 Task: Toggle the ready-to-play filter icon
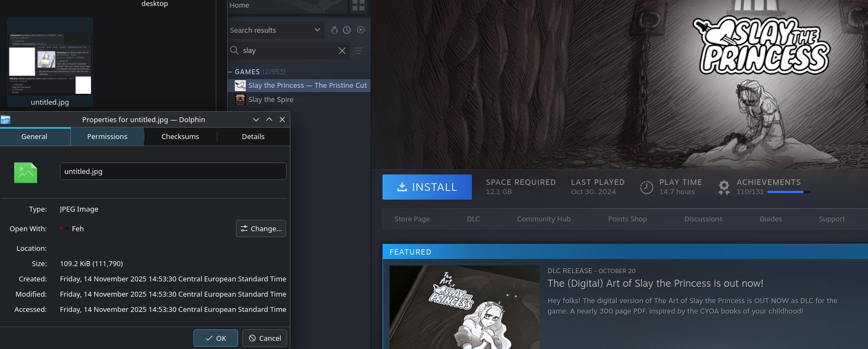click(x=361, y=30)
